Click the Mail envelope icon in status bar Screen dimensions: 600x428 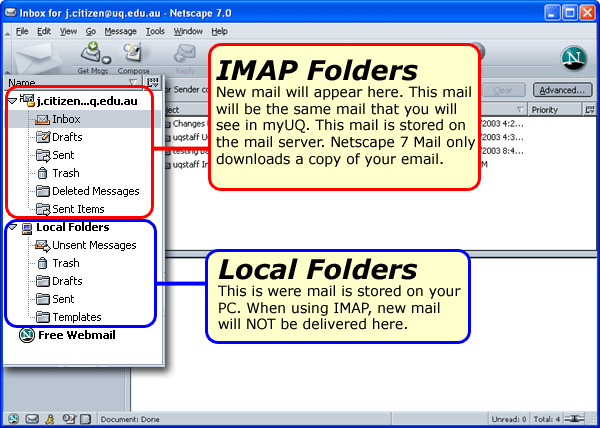click(x=32, y=417)
